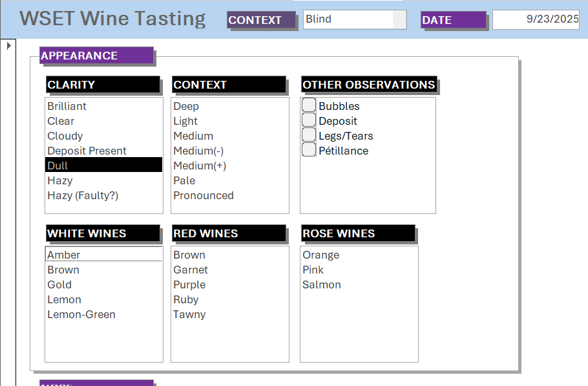The image size is (588, 386).
Task: Select Lemon under White Wines
Action: [104, 299]
